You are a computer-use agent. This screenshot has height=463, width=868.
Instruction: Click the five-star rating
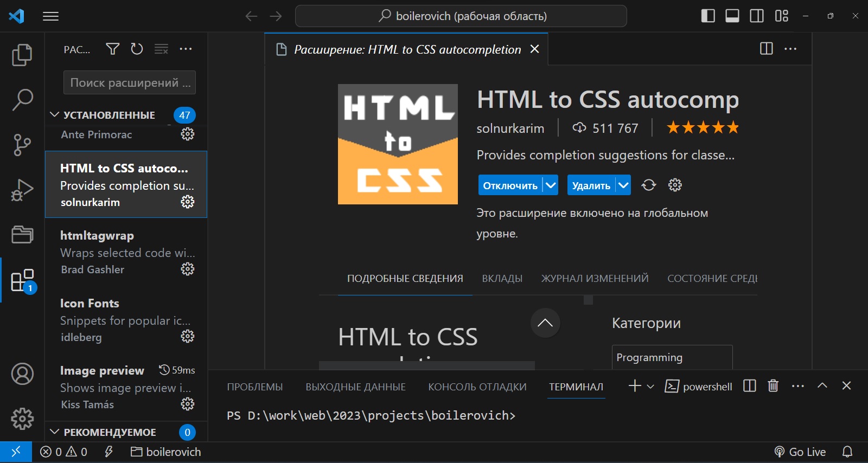[x=703, y=128]
